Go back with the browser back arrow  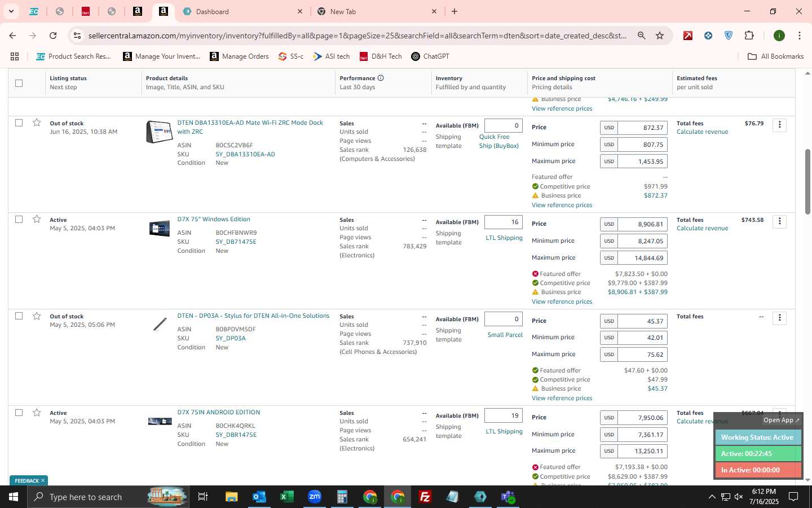(12, 36)
